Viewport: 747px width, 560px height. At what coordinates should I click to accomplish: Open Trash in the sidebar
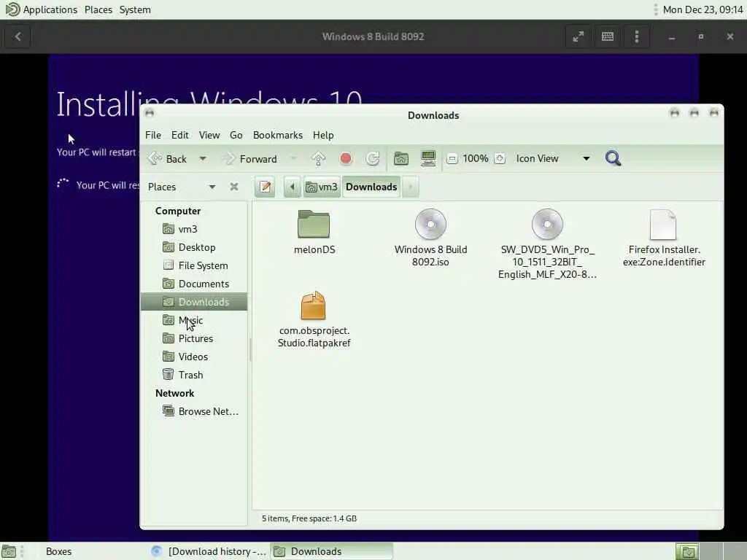coord(194,375)
